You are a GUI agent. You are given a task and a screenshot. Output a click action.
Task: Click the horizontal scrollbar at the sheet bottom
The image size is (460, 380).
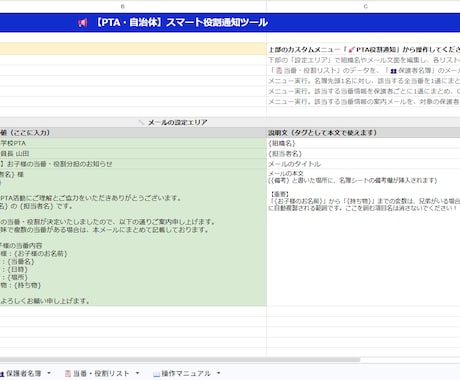click(180, 360)
